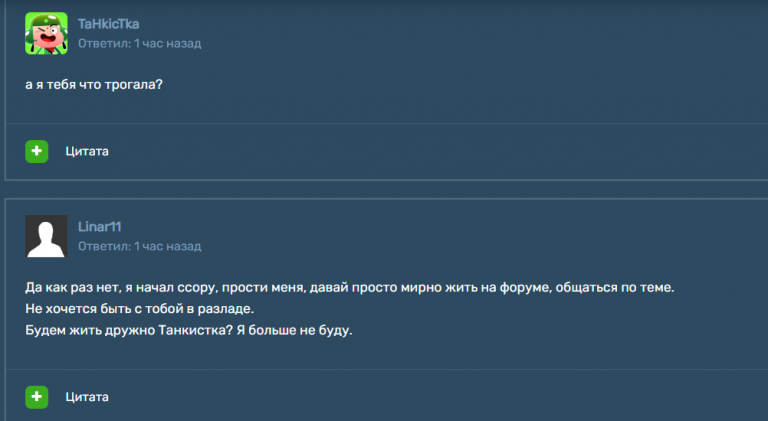Quote Linar11's reply with the Цитата link

click(x=87, y=397)
